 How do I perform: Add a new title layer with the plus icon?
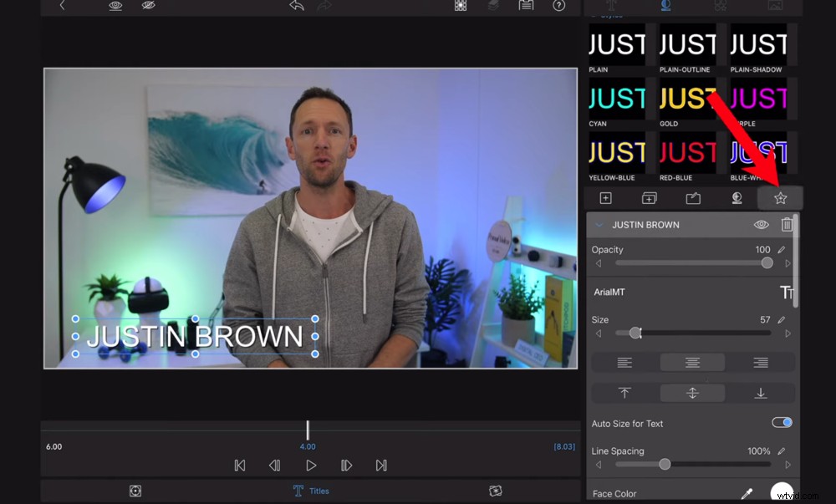click(604, 198)
